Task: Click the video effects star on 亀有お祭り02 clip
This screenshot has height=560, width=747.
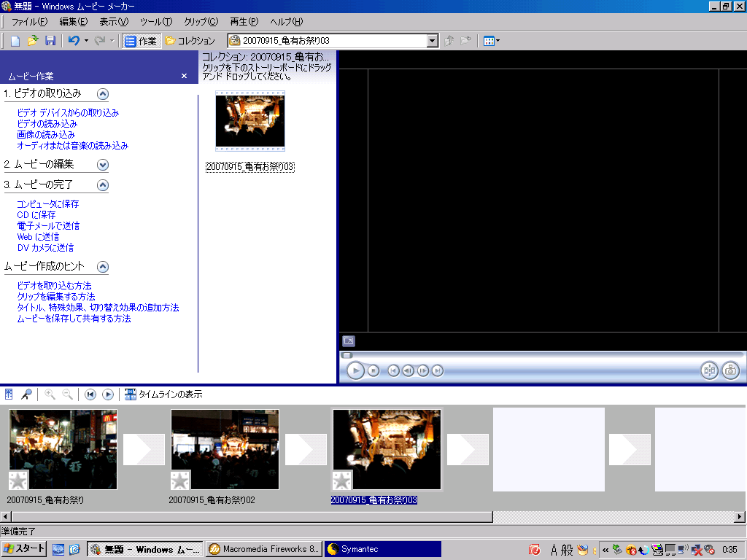Action: click(x=180, y=481)
